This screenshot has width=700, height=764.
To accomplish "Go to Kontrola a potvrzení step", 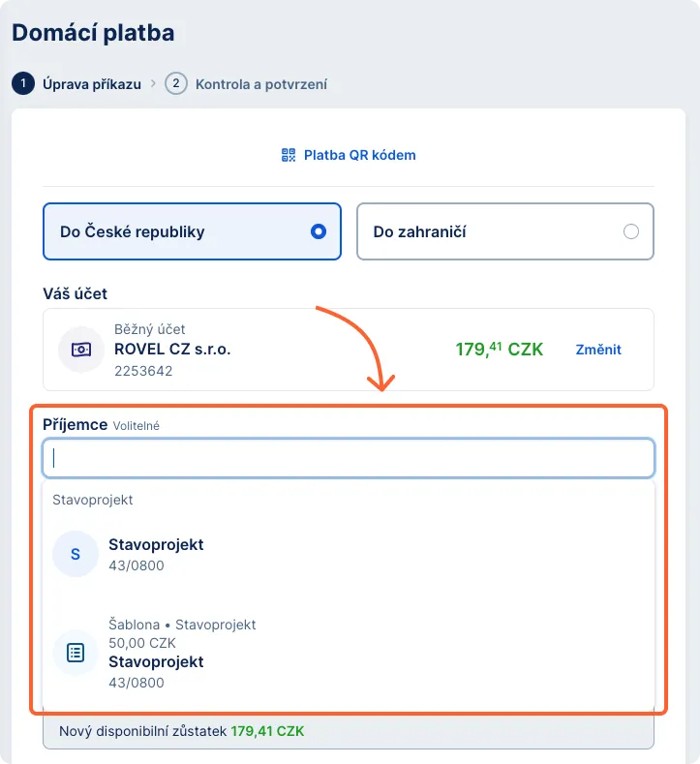I will [x=261, y=84].
